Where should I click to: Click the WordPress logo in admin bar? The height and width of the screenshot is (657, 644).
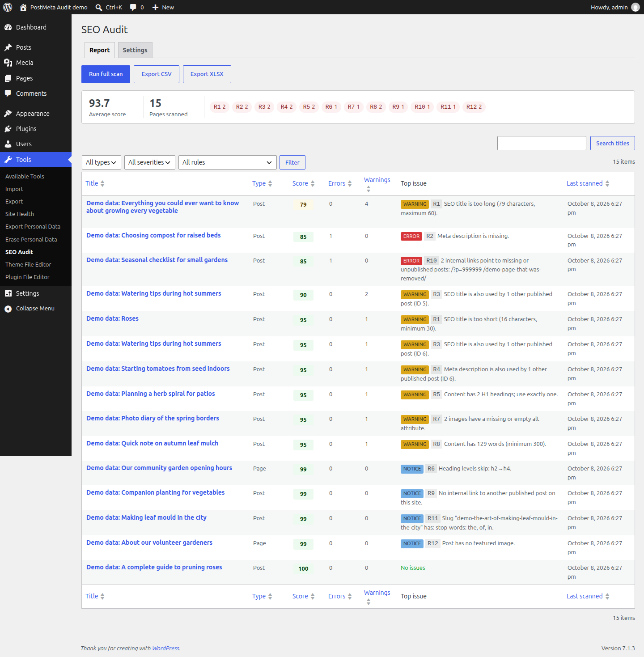click(x=8, y=7)
